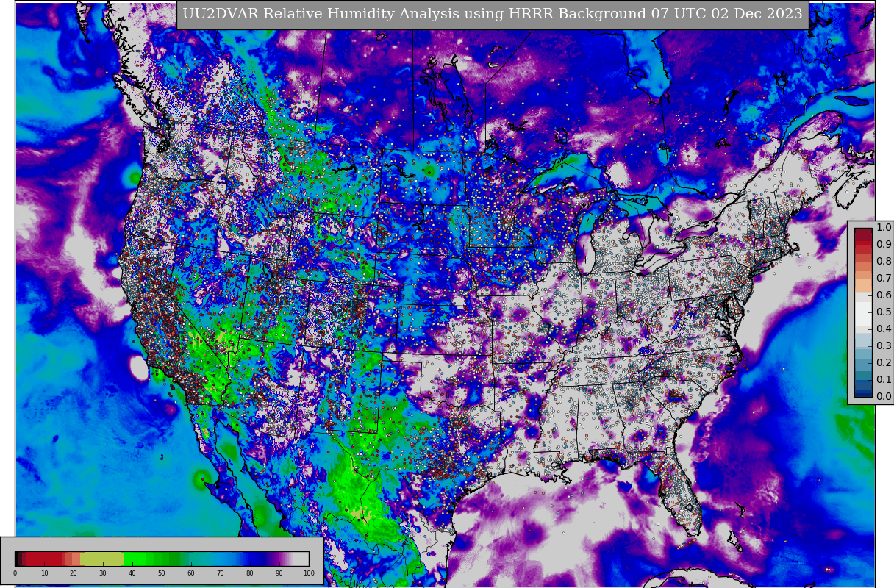The image size is (894, 588).
Task: Click the 100 tick label on humidity colorbar
Action: click(309, 573)
